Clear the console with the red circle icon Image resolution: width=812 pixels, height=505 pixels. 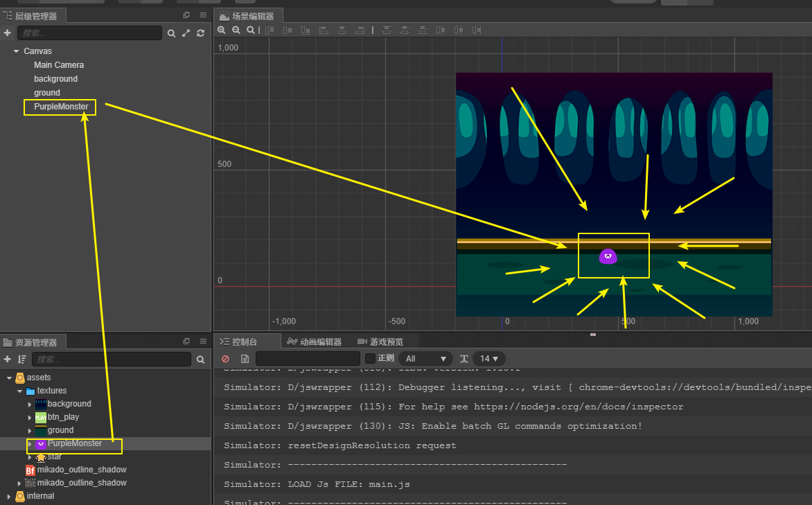pyautogui.click(x=225, y=359)
